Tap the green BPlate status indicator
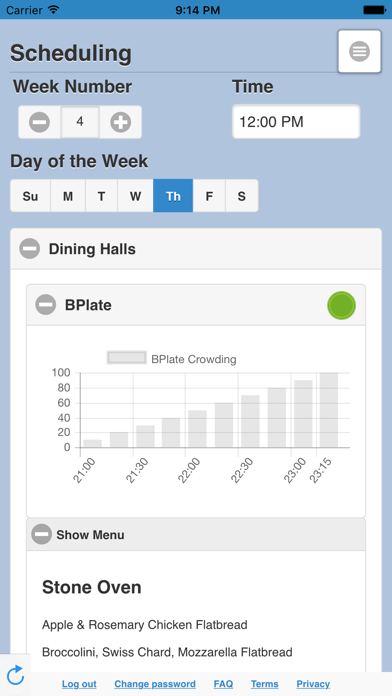Viewport: 392px width, 696px height. coord(341,305)
